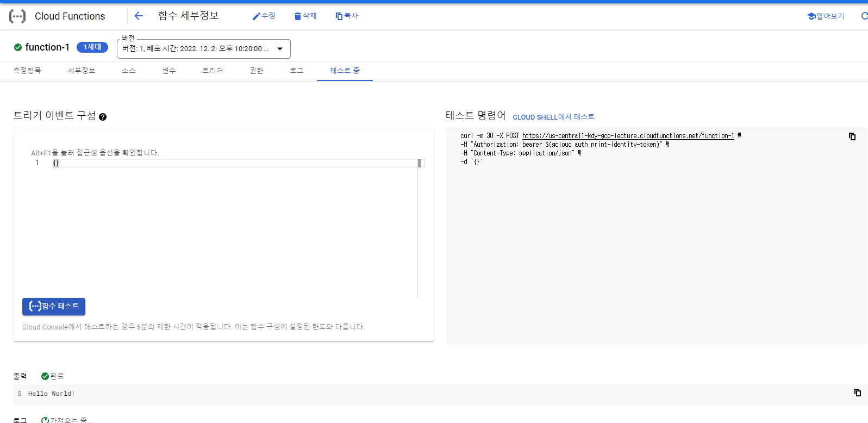This screenshot has height=423, width=868.
Task: Open the 버전 version dropdown
Action: tap(204, 49)
